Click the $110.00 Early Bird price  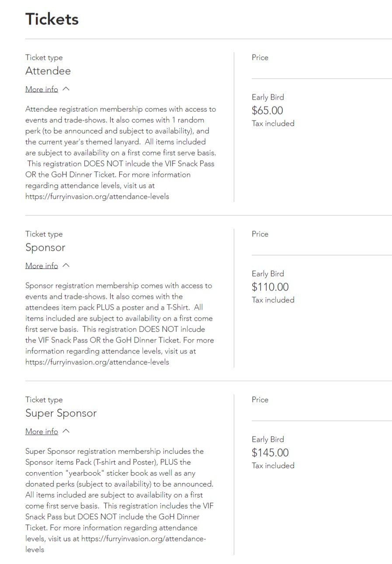tap(270, 287)
